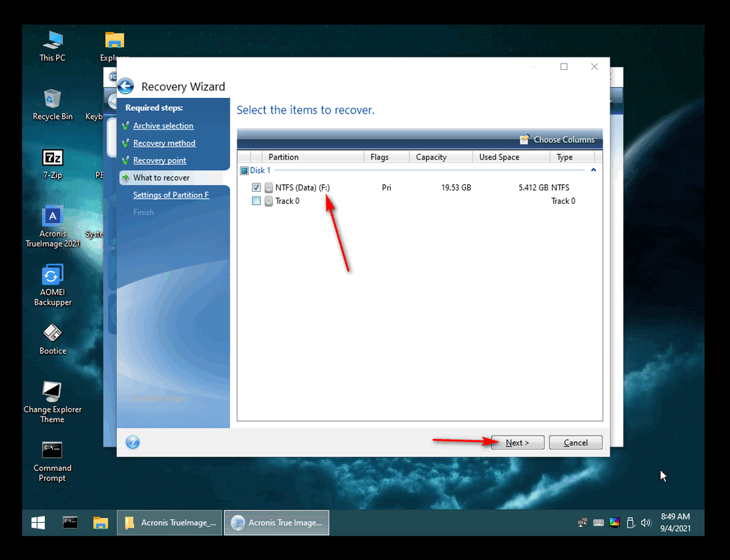Sort by Partition column header
The height and width of the screenshot is (560, 730).
pos(313,157)
